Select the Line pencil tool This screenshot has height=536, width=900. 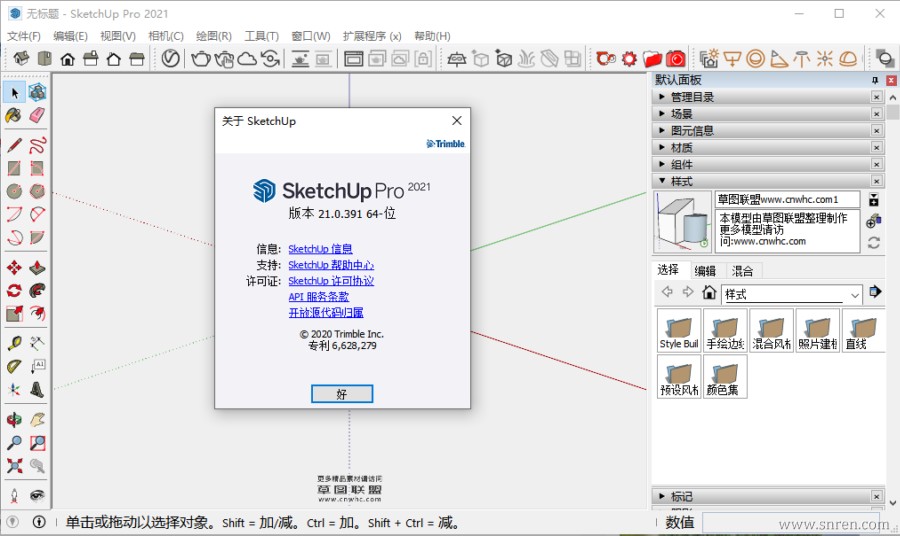[14, 145]
